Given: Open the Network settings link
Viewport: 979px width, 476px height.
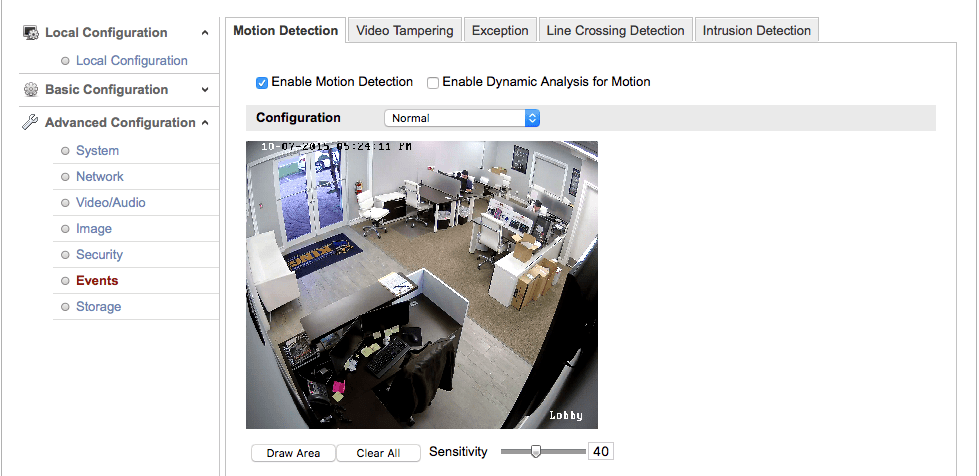Looking at the screenshot, I should (100, 177).
